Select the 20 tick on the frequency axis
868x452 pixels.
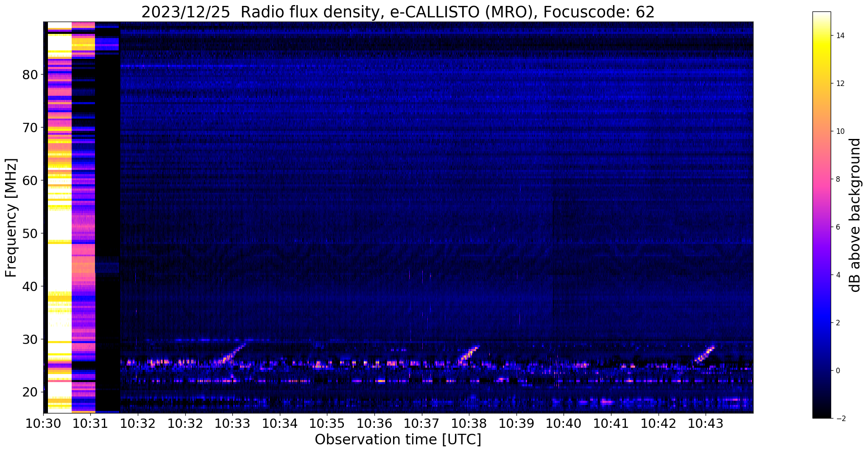tap(30, 392)
